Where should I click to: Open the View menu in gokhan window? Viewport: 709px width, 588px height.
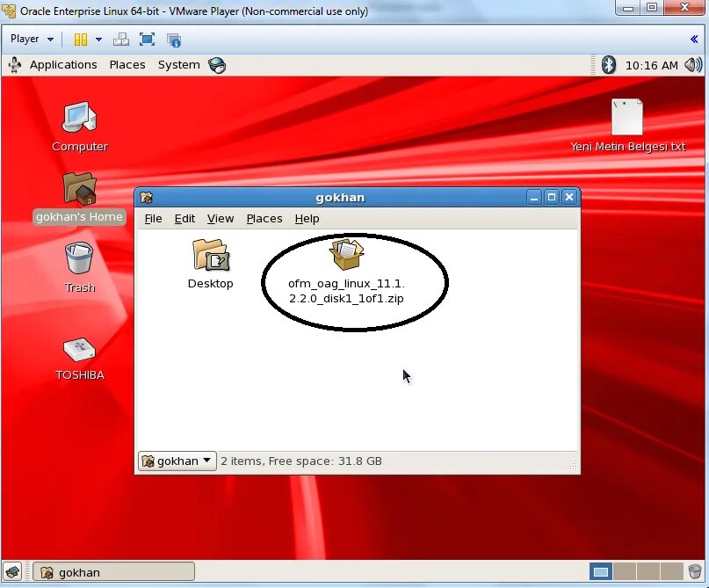[221, 219]
